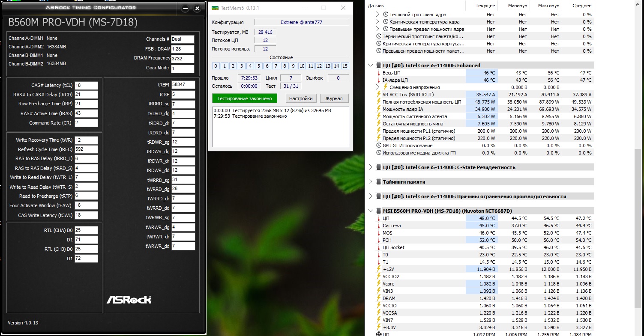Click lightning icon beside "DRAM" voltage
644x336 pixels.
pos(378,298)
